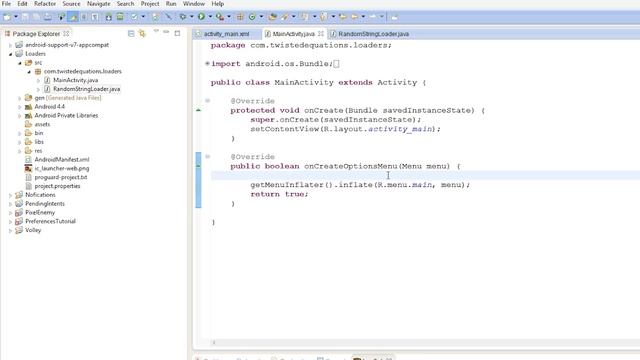The width and height of the screenshot is (640, 360).
Task: Click the New Java Package icon
Action: pos(240,17)
